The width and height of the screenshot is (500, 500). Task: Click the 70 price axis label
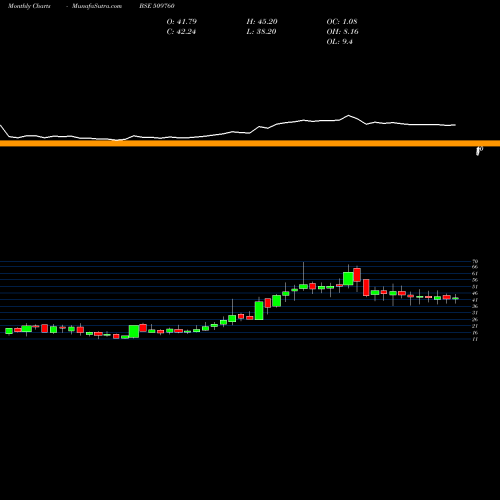[475, 261]
